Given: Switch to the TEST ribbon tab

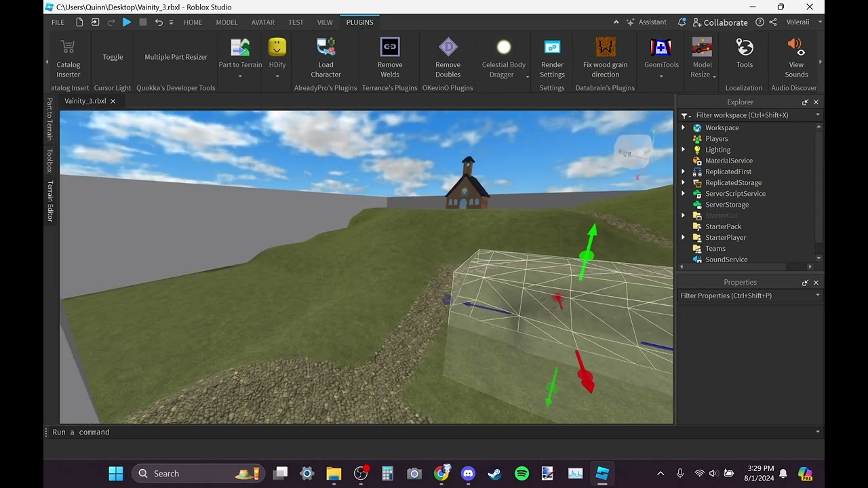Looking at the screenshot, I should (296, 22).
